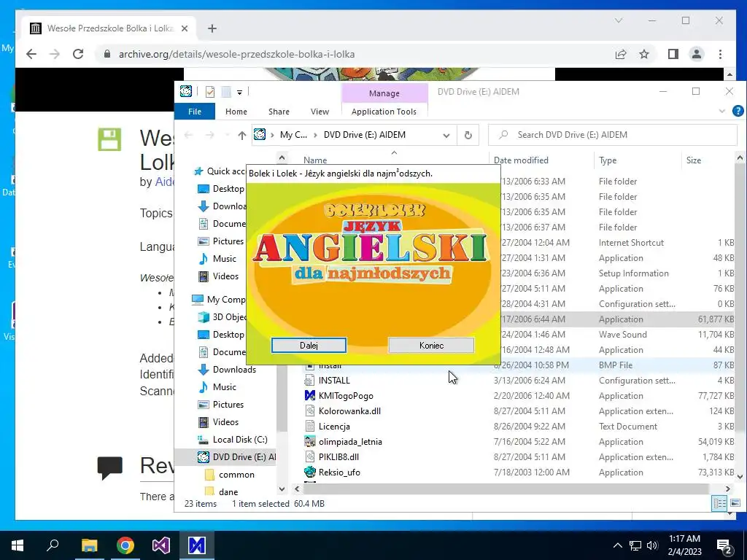Open the address bar history dropdown
The width and height of the screenshot is (747, 560).
pos(446,135)
